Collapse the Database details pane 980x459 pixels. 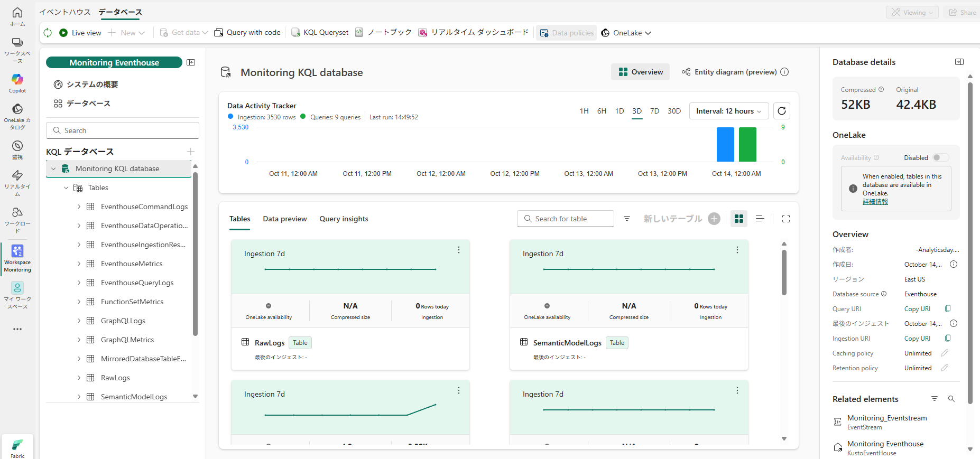[x=959, y=62]
